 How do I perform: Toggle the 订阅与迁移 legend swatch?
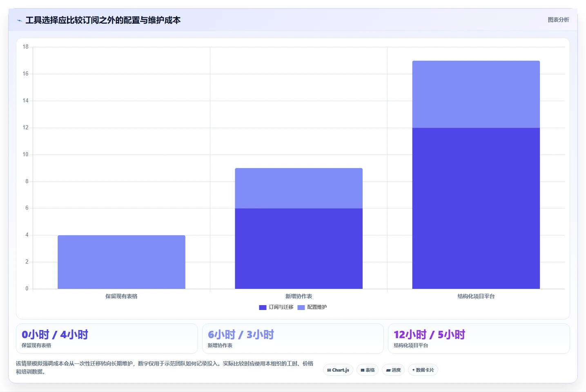tap(263, 307)
